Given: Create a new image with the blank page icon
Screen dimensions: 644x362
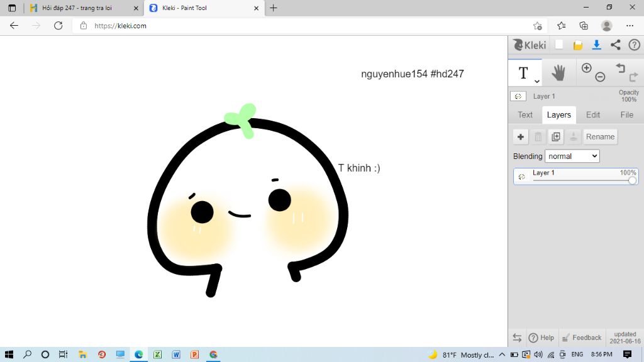Looking at the screenshot, I should pos(558,45).
